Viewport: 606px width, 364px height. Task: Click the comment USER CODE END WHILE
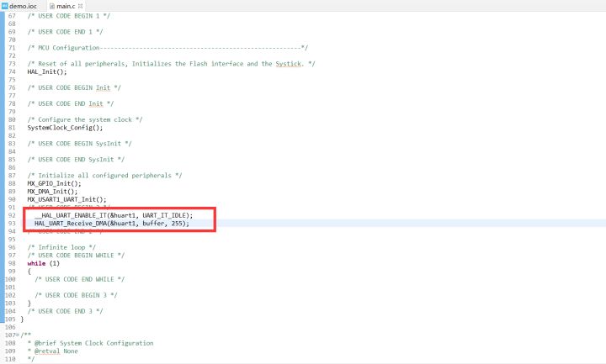click(x=79, y=279)
